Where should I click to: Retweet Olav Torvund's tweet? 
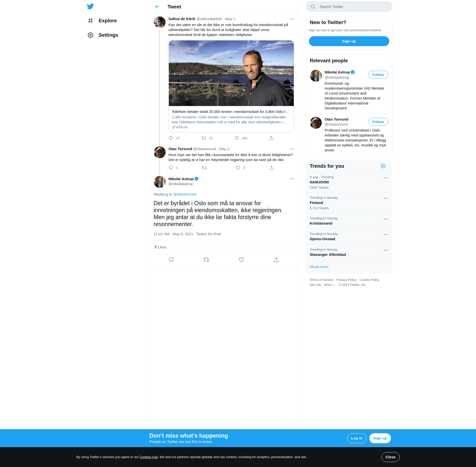pos(205,168)
